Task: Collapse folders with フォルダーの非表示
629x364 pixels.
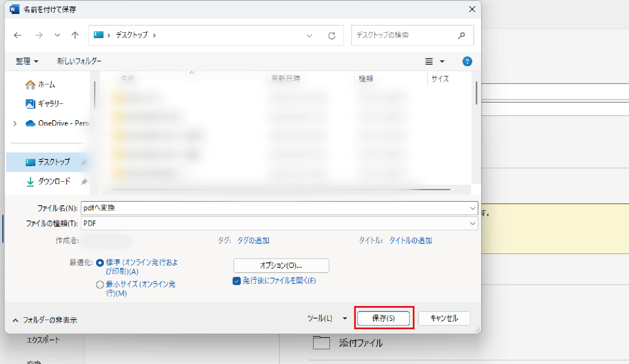Action: click(45, 320)
